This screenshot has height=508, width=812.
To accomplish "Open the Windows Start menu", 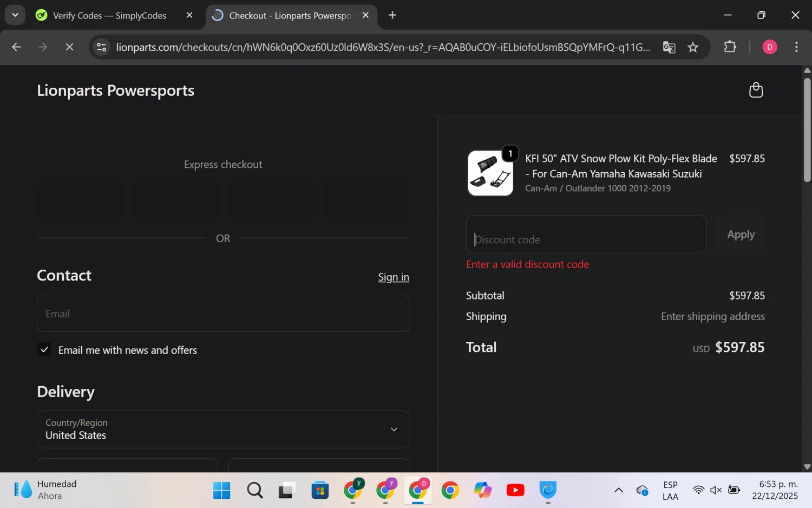I will (221, 490).
